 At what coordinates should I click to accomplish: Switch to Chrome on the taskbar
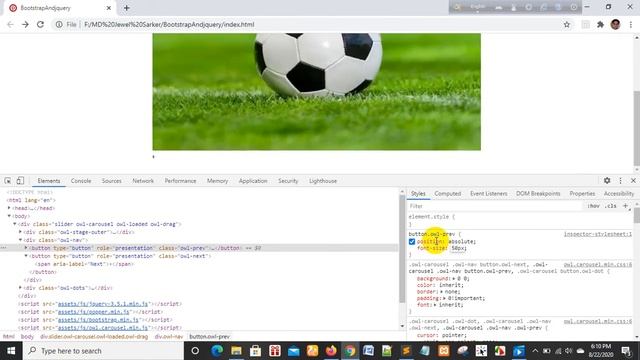point(350,351)
